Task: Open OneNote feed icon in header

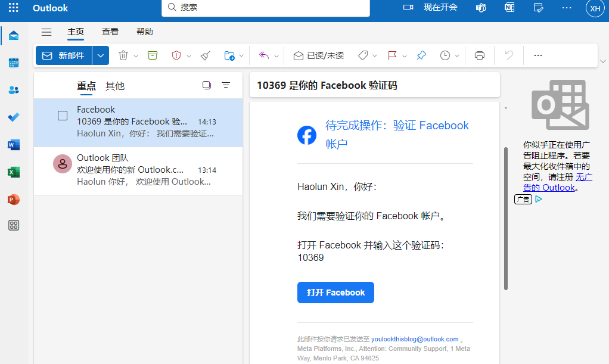Action: click(509, 8)
